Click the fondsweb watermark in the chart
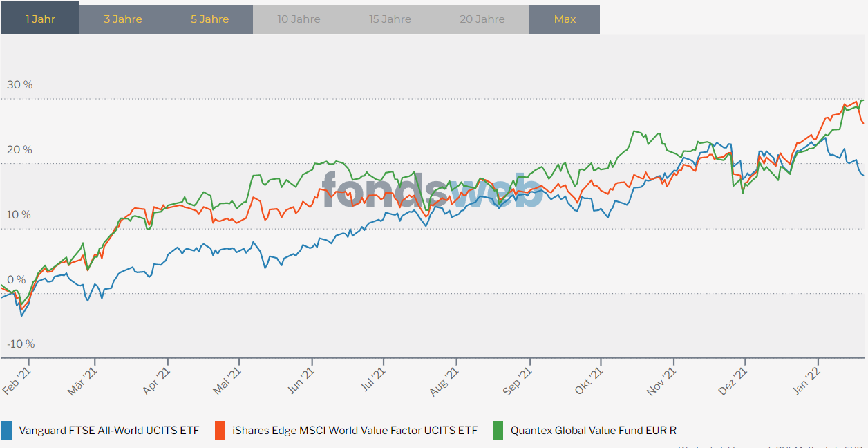 (433, 190)
